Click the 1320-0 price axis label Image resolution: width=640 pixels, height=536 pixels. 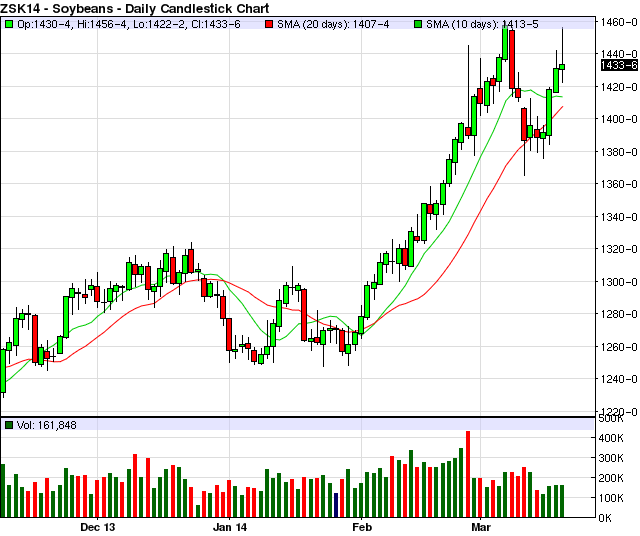coord(619,249)
